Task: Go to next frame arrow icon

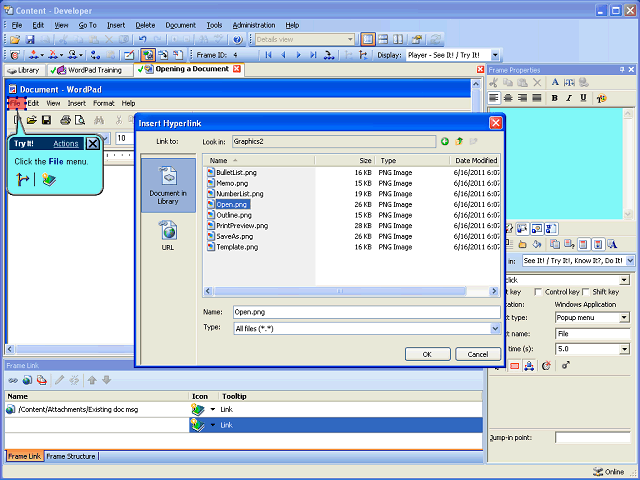Action: pyautogui.click(x=298, y=55)
